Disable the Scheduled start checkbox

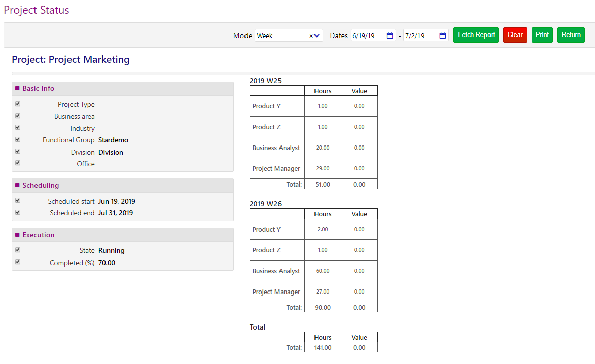17,200
